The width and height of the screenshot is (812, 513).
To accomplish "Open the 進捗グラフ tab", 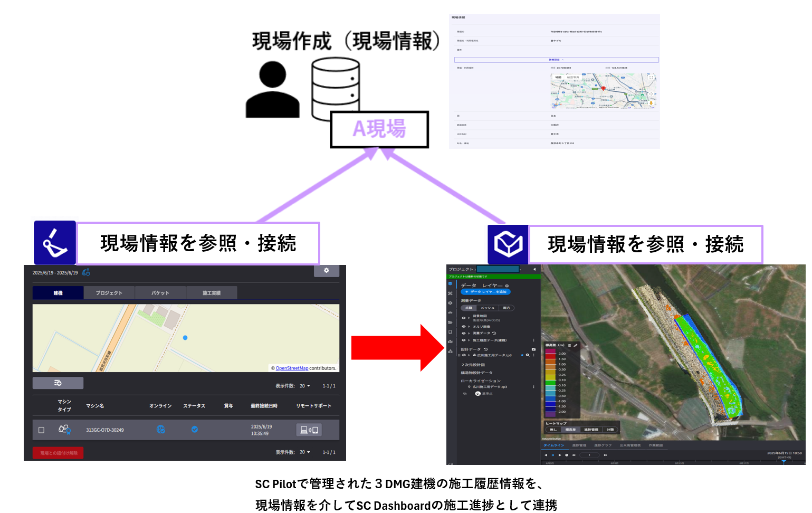I will click(x=603, y=445).
